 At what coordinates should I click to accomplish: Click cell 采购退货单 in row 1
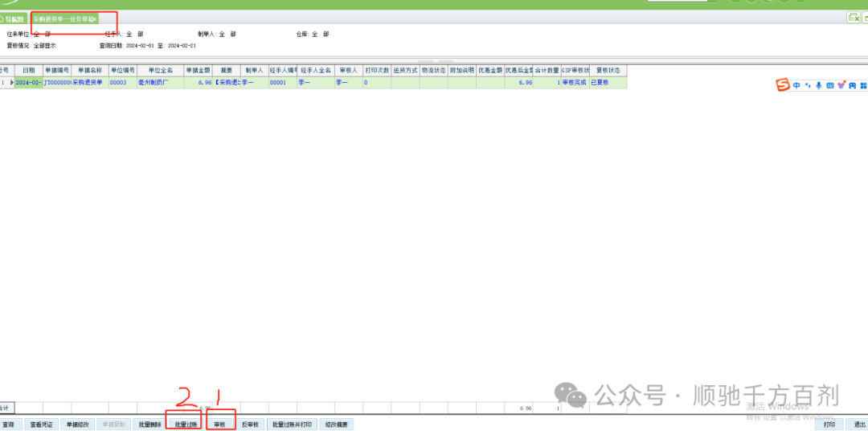tap(90, 82)
